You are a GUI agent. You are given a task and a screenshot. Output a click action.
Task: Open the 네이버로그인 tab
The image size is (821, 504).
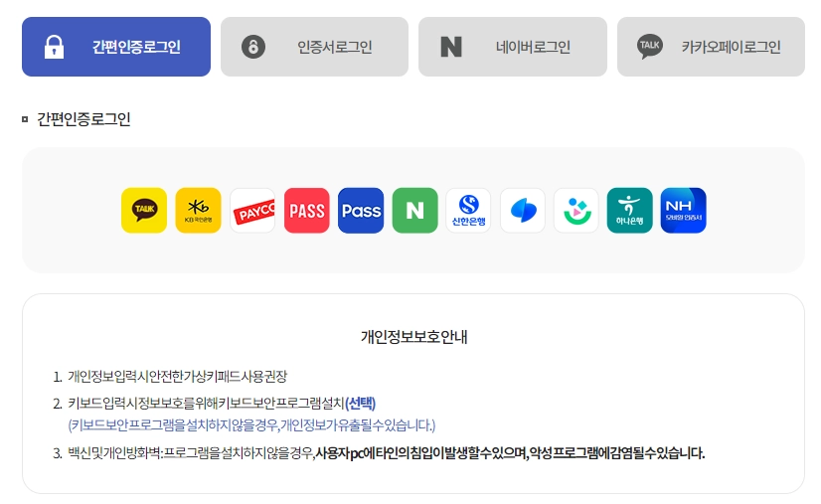point(513,47)
